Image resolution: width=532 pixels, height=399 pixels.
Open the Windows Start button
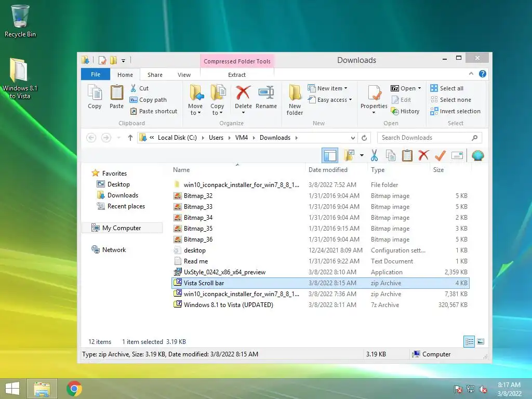click(12, 389)
